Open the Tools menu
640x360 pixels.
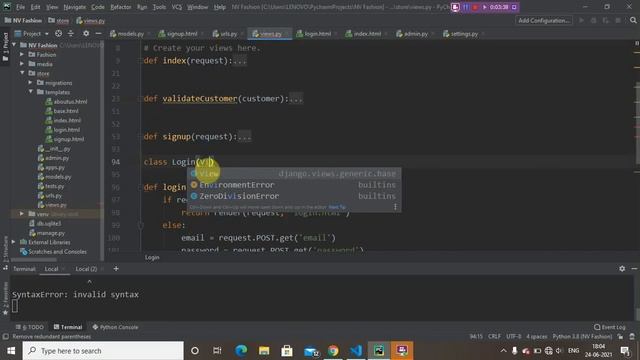(159, 7)
